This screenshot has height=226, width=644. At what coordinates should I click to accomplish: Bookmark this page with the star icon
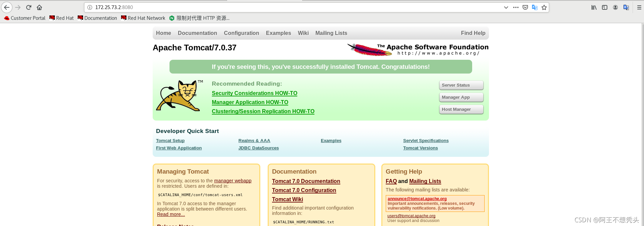[x=544, y=7]
